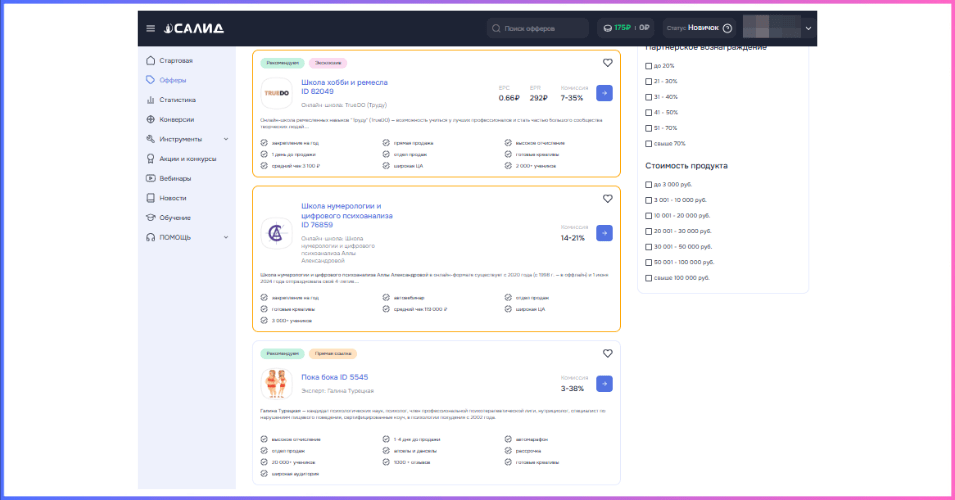Screen dimensions: 955x500
Task: Open the Вебинары section
Action: (175, 178)
